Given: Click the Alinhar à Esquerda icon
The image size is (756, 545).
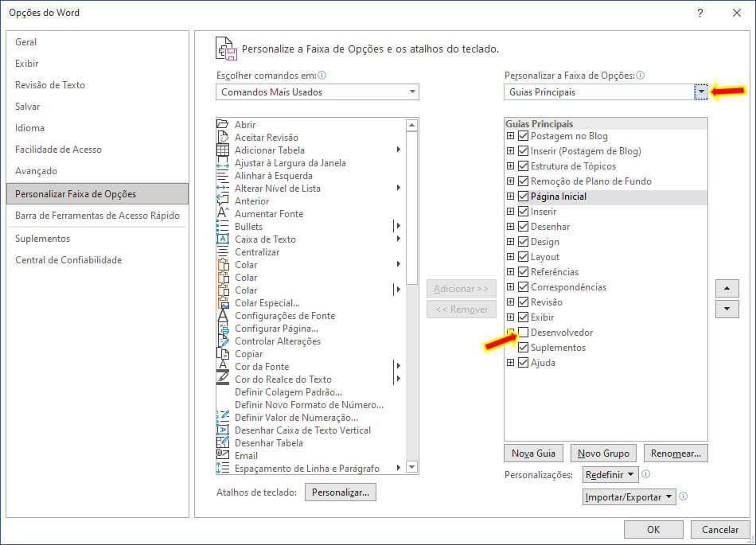Looking at the screenshot, I should pos(222,175).
